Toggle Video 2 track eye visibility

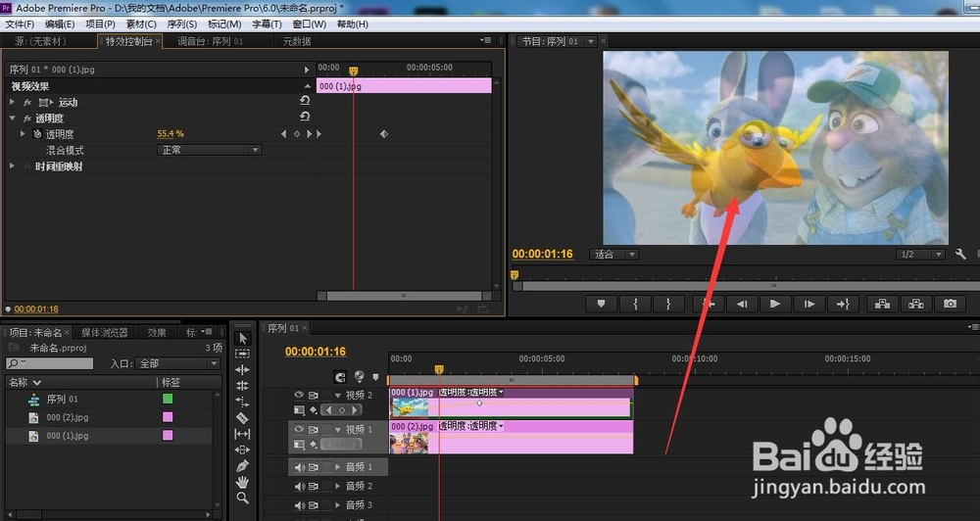click(299, 395)
